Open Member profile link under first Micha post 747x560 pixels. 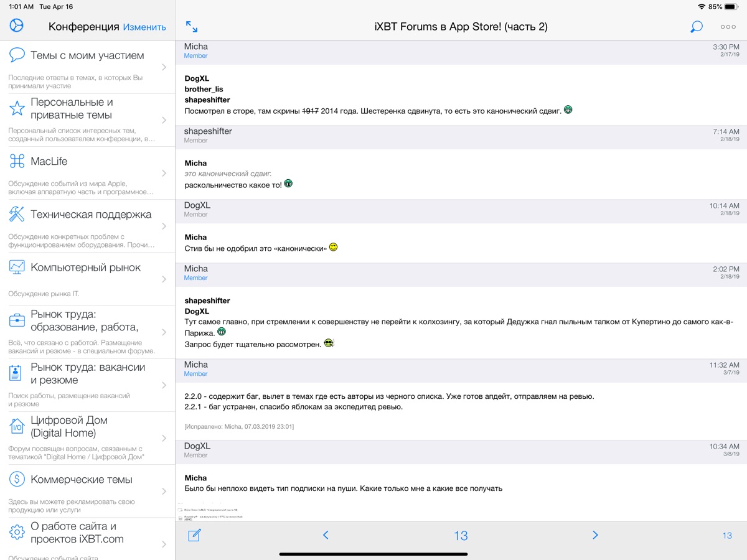(x=195, y=56)
